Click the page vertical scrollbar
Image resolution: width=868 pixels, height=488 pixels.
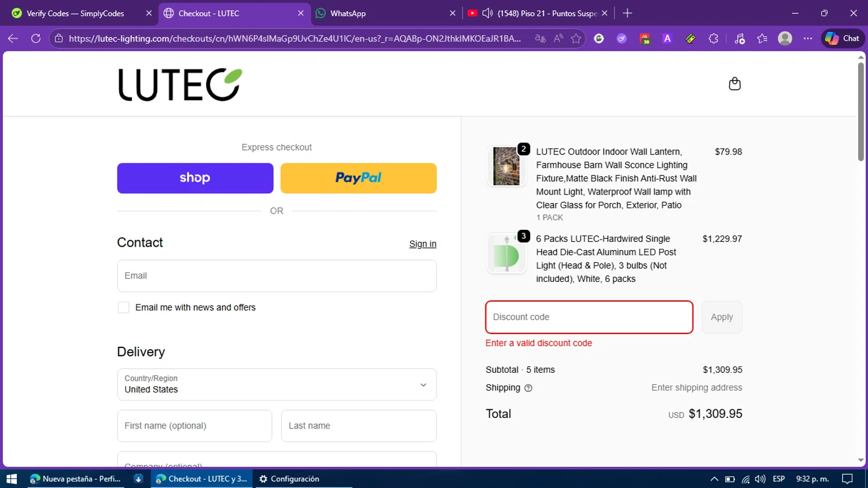pos(860,112)
